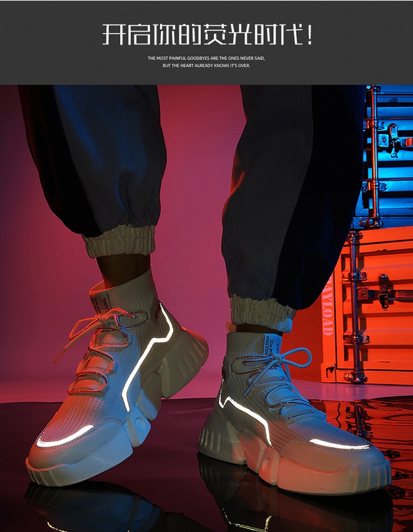Click the Chinese headline 开启你的荧光时代
Screen dimensions: 413x532
coord(206,34)
